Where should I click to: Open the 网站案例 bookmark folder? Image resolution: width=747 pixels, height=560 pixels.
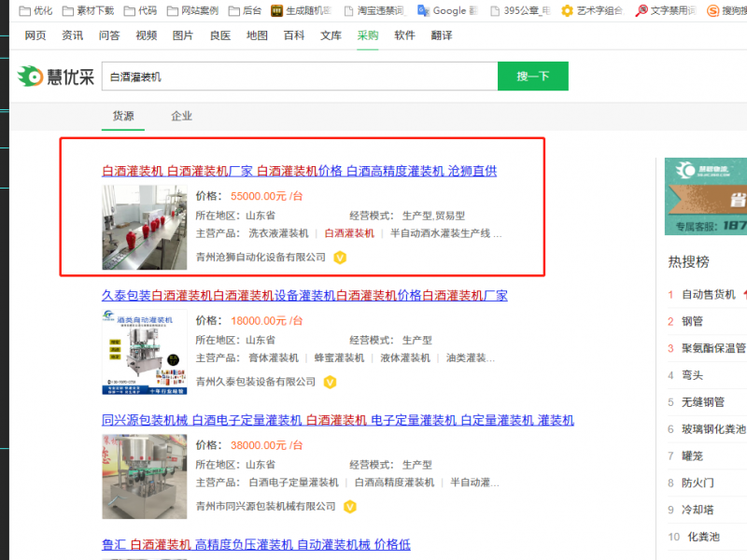tap(192, 10)
